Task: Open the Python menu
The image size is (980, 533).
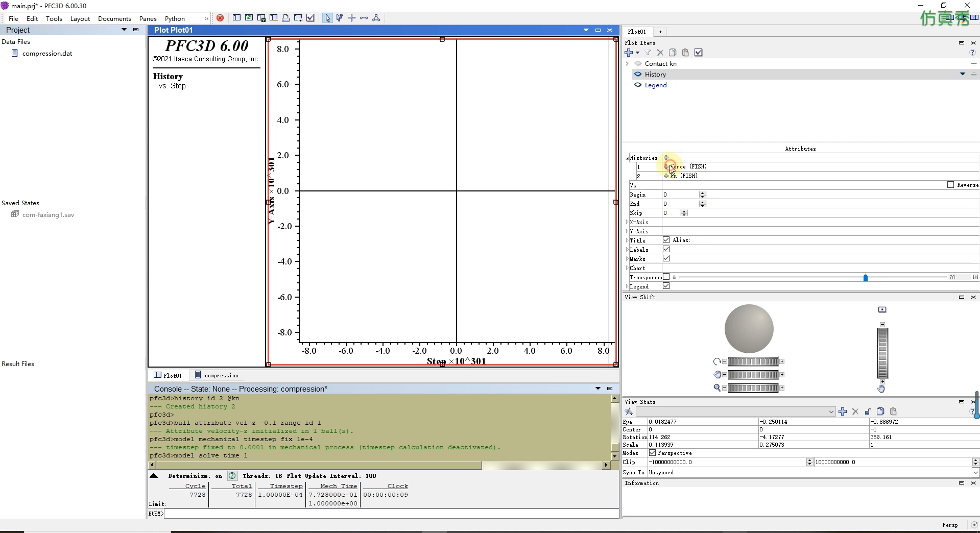Action: click(x=175, y=18)
